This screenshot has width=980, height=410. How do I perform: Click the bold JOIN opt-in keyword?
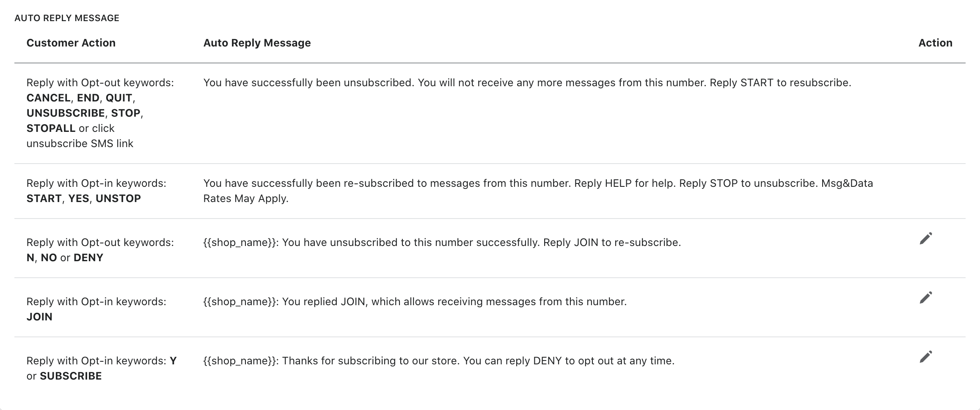[x=39, y=317]
